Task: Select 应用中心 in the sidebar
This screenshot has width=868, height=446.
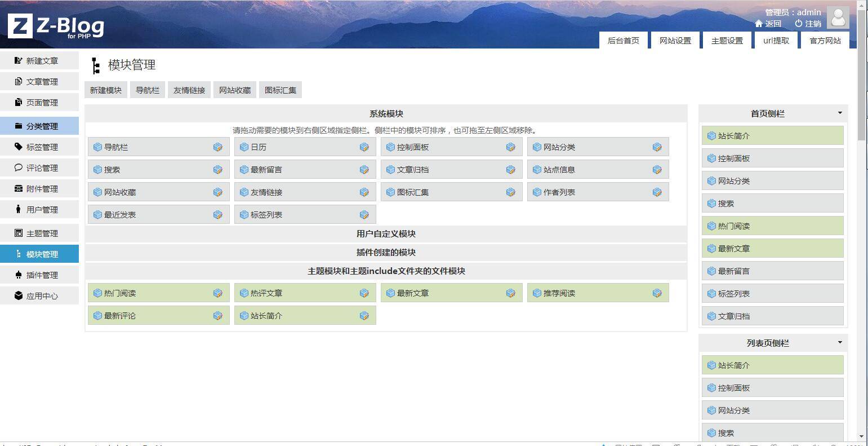Action: (39, 295)
